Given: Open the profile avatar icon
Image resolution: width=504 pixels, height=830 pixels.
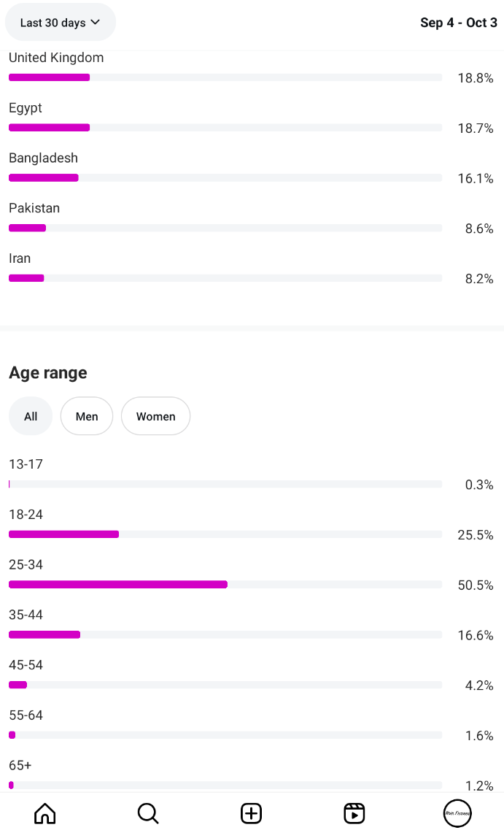Looking at the screenshot, I should click(x=457, y=813).
